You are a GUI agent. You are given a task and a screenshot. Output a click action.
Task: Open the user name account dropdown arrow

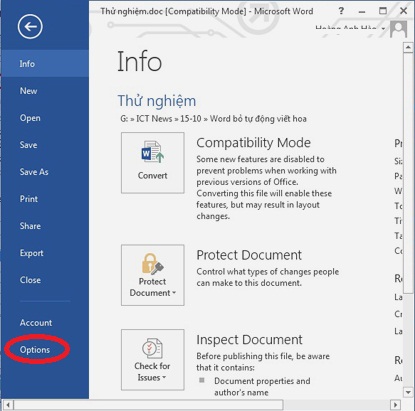pos(383,29)
